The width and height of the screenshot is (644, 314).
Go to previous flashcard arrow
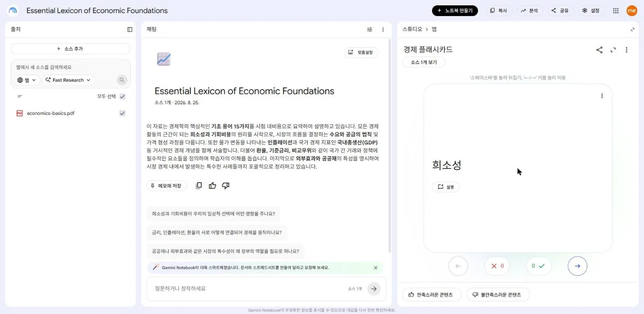coord(458,266)
